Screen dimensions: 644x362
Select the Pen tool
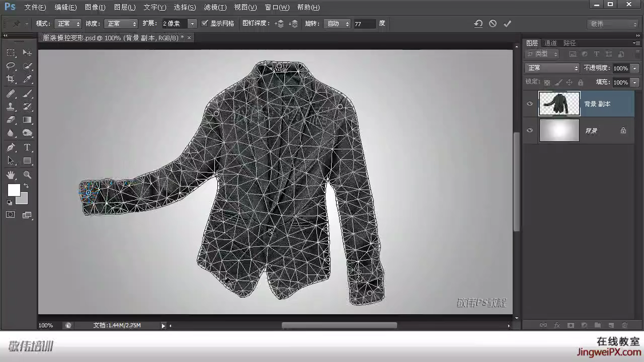tap(11, 147)
